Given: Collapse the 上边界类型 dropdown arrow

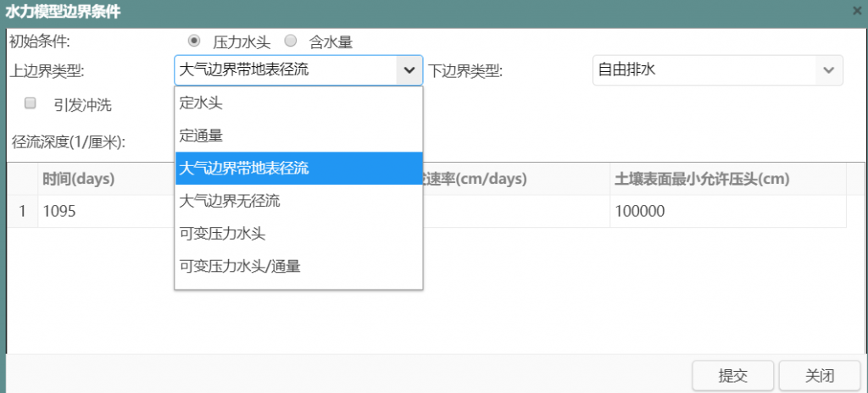Looking at the screenshot, I should pos(409,70).
